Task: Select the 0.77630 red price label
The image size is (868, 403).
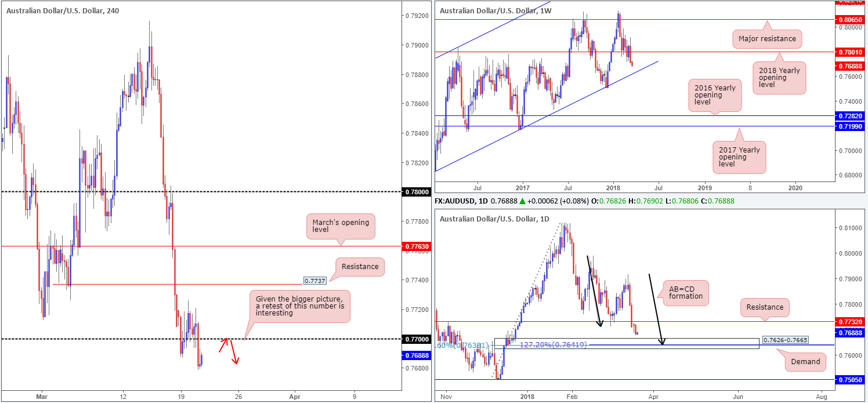Action: pos(418,246)
